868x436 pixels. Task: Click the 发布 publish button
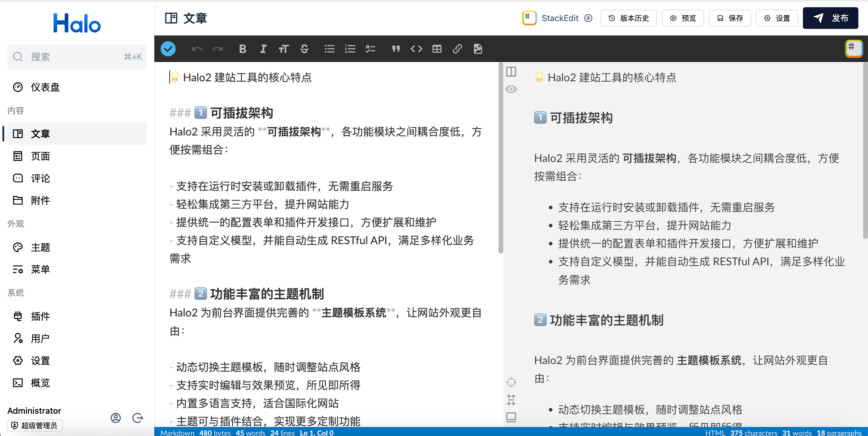(x=830, y=18)
